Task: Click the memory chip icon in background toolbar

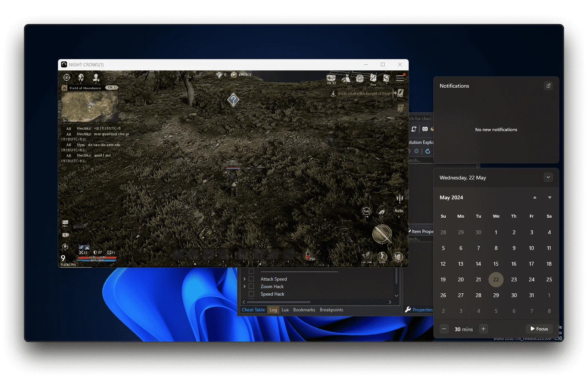Action: [425, 129]
